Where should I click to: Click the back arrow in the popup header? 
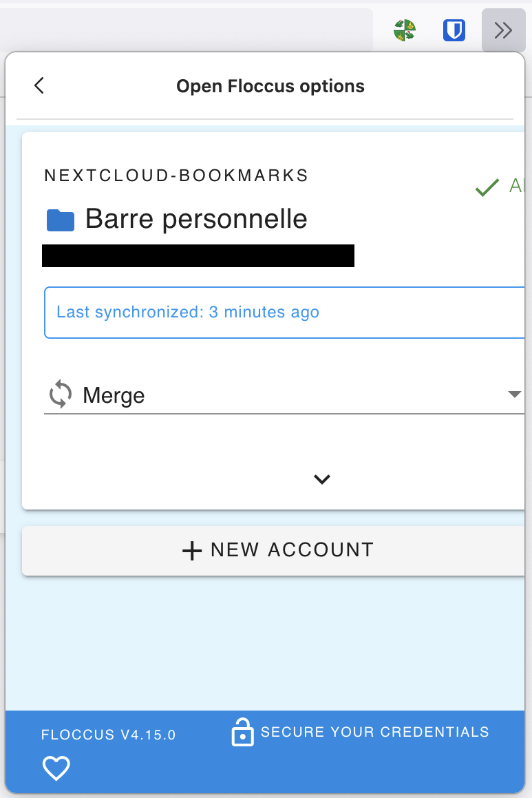39,85
